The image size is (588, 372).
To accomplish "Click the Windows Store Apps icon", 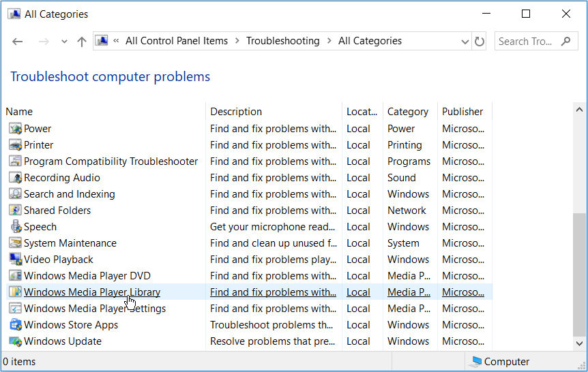I will click(x=15, y=324).
